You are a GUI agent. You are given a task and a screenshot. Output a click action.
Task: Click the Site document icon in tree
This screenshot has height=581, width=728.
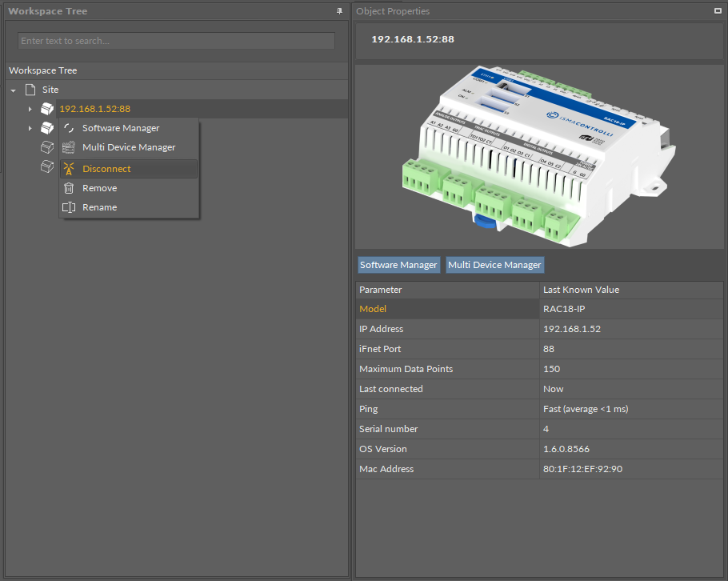pyautogui.click(x=30, y=90)
